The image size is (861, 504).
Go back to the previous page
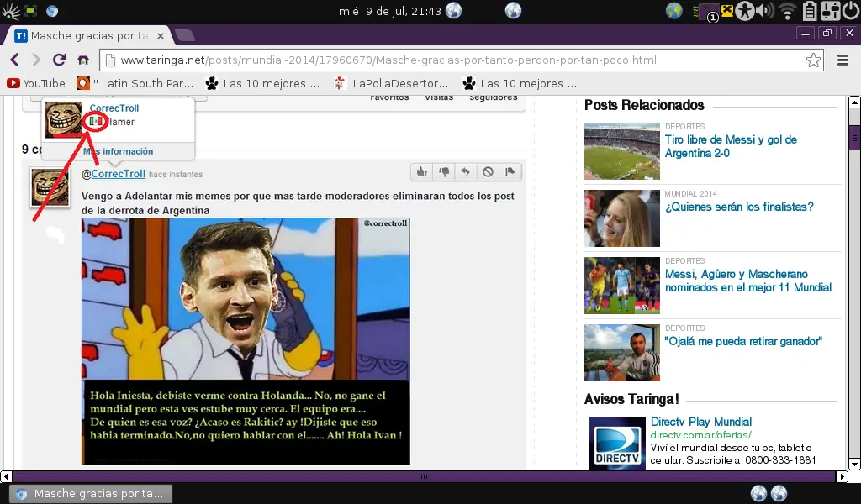[15, 60]
